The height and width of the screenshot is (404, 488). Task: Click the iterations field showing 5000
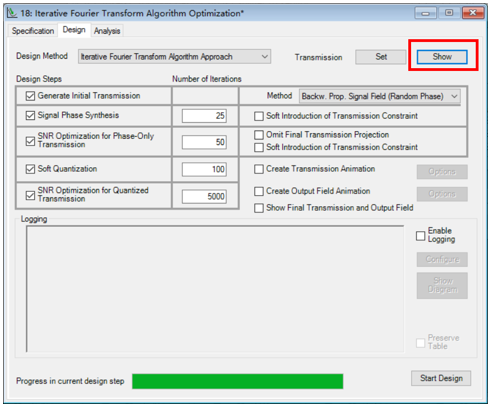tap(204, 196)
